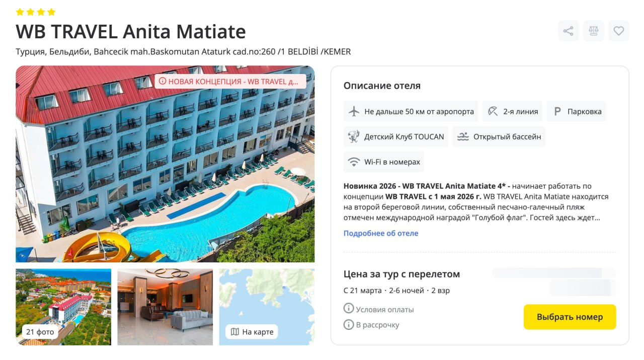Click the TOUCAN kids club icon
The height and width of the screenshot is (360, 644).
tap(354, 136)
